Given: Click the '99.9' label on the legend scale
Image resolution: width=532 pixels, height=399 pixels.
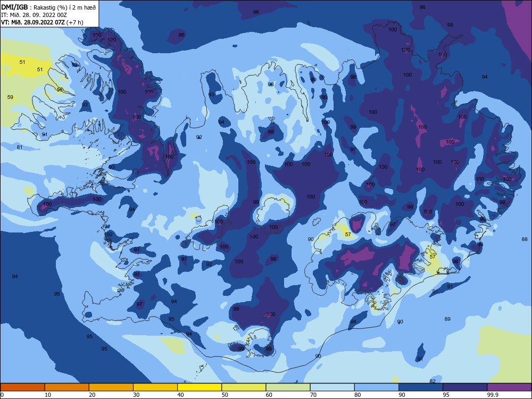Looking at the screenshot, I should [493, 395].
